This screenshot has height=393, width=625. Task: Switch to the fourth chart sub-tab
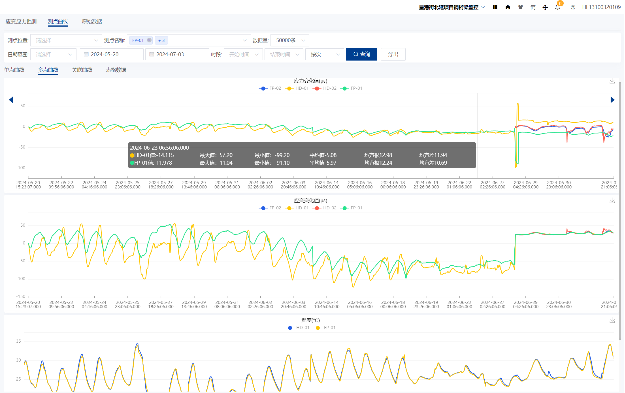click(116, 70)
